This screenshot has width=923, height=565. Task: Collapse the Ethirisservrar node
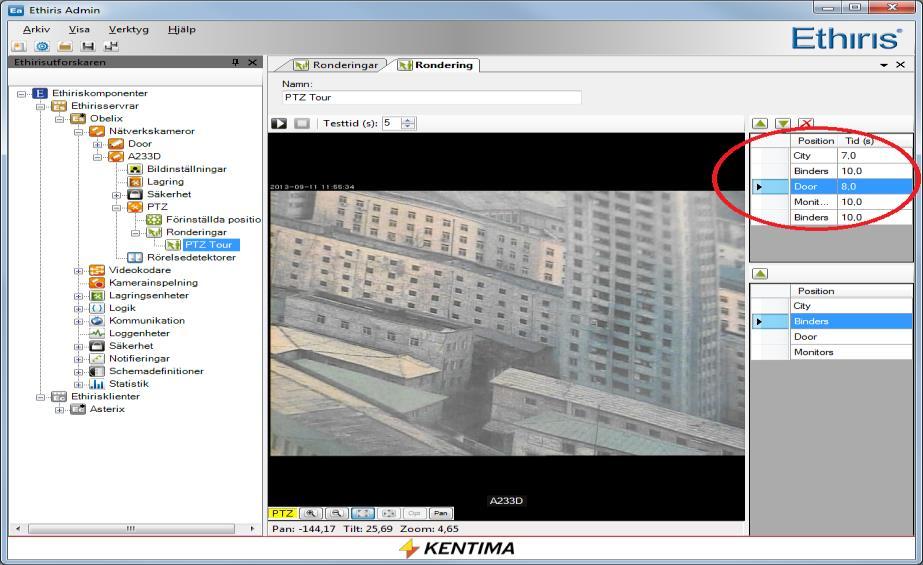(41, 107)
